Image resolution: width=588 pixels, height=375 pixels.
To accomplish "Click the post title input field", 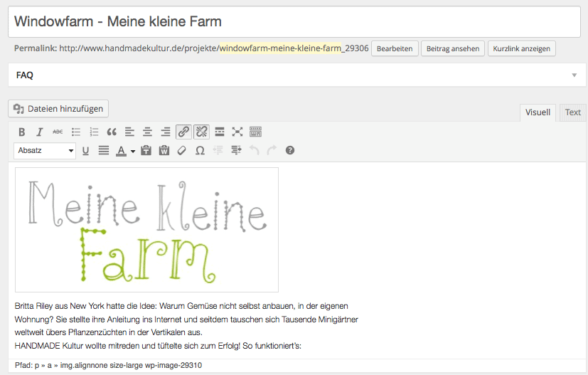I will 294,21.
